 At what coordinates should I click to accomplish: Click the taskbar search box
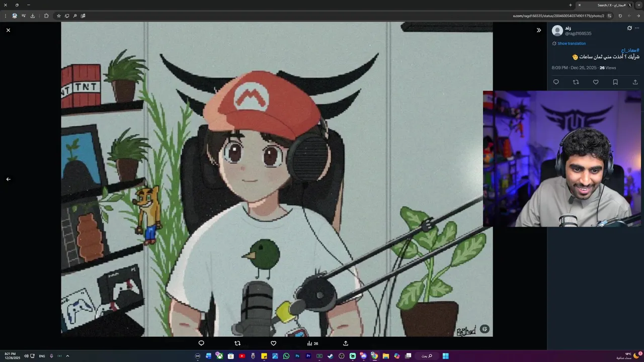tap(426, 356)
